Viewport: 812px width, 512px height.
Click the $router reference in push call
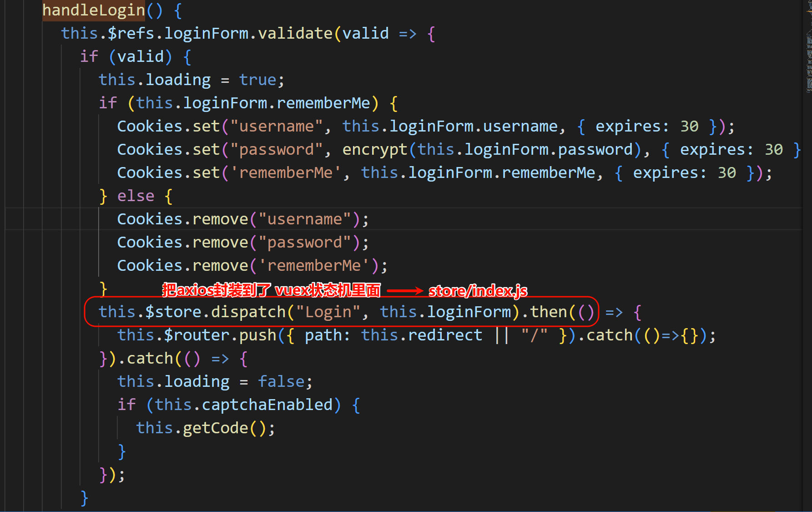[197, 335]
